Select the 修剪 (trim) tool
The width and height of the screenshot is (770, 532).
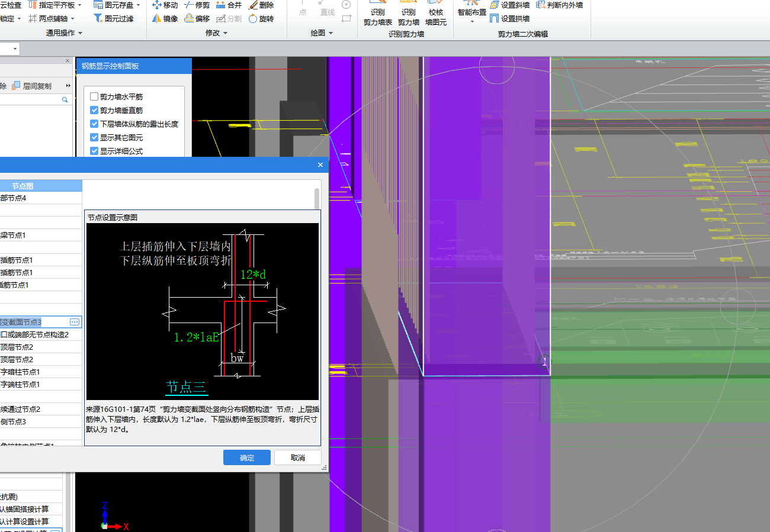coord(197,5)
